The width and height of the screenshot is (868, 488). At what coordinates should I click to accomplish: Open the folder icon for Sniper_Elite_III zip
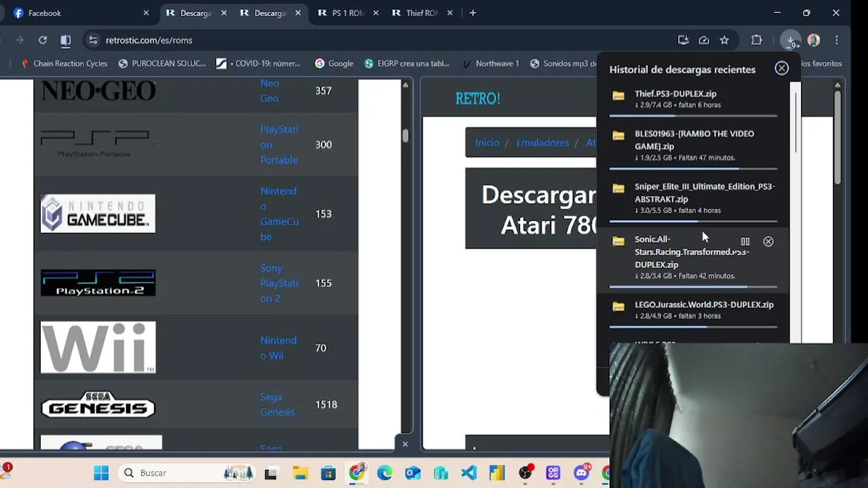point(618,188)
